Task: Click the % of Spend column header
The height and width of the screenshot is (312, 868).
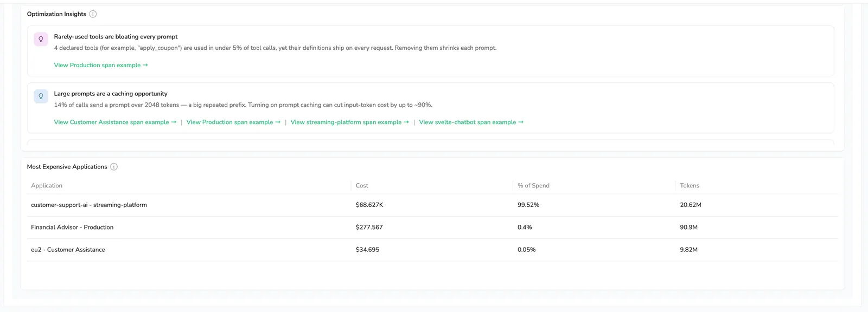Action: [533, 186]
